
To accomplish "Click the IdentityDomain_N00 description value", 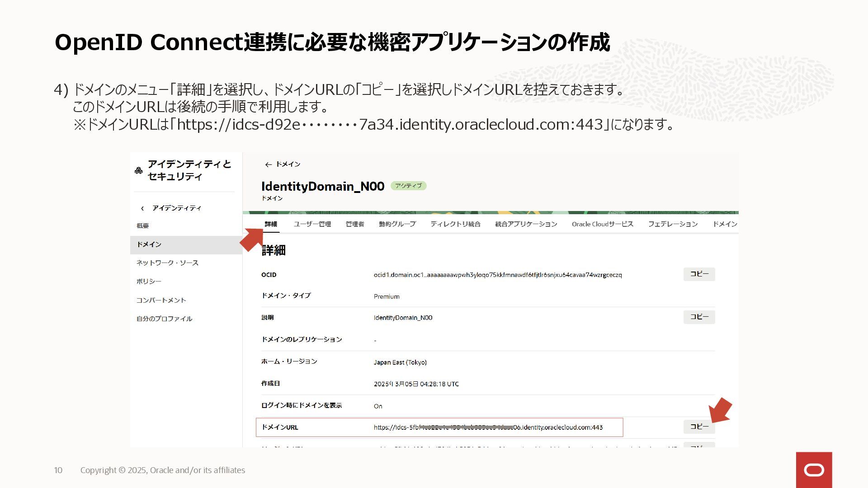I will 403,318.
